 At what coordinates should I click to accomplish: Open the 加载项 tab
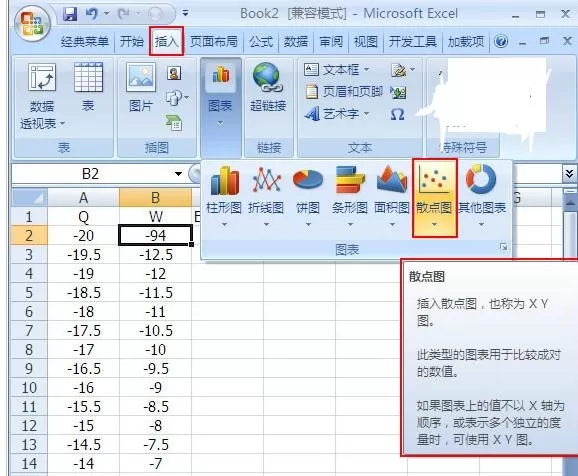[466, 41]
